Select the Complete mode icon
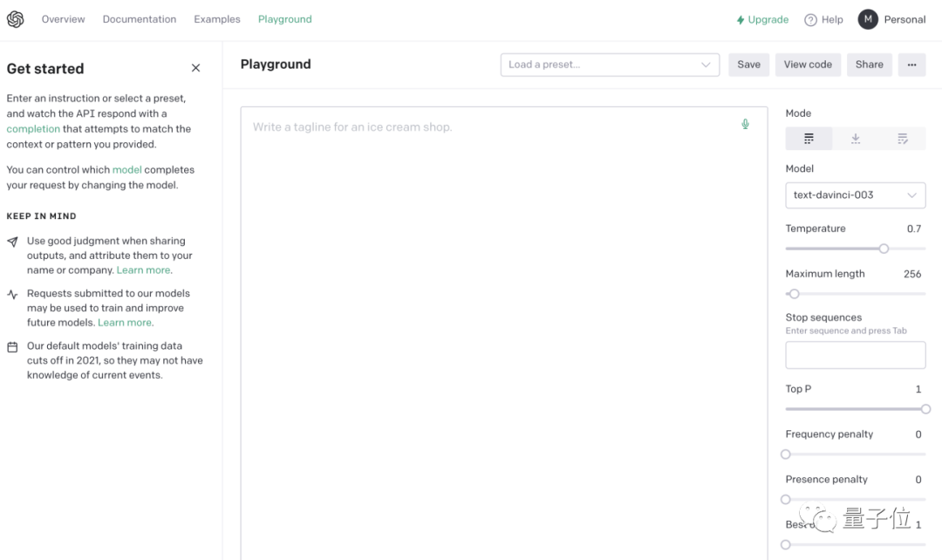 [809, 139]
